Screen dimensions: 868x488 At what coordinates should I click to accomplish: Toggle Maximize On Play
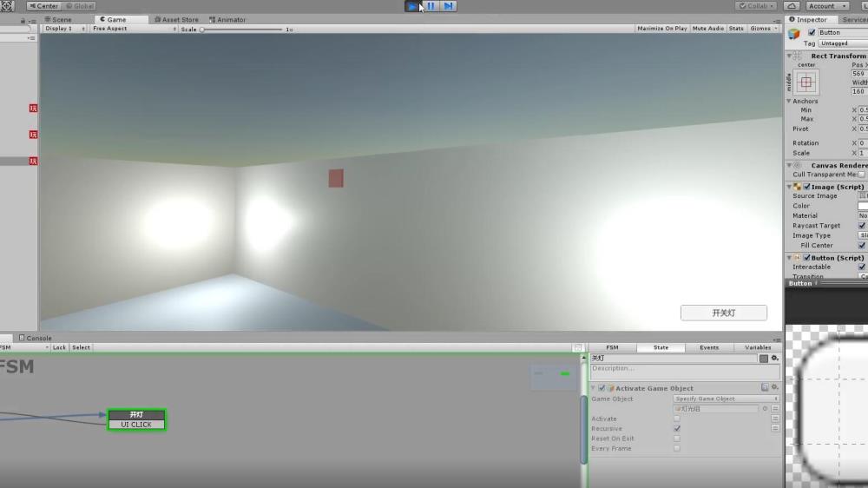pyautogui.click(x=661, y=29)
